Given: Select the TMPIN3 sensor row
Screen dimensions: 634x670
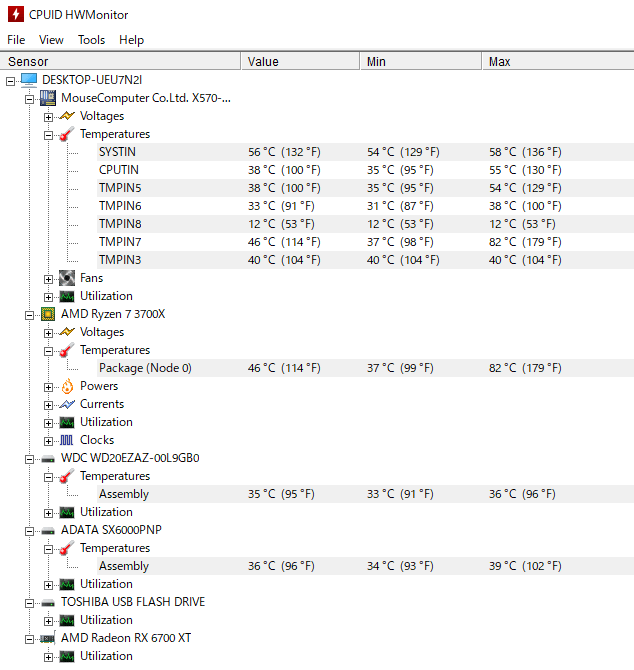Looking at the screenshot, I should click(365, 260).
